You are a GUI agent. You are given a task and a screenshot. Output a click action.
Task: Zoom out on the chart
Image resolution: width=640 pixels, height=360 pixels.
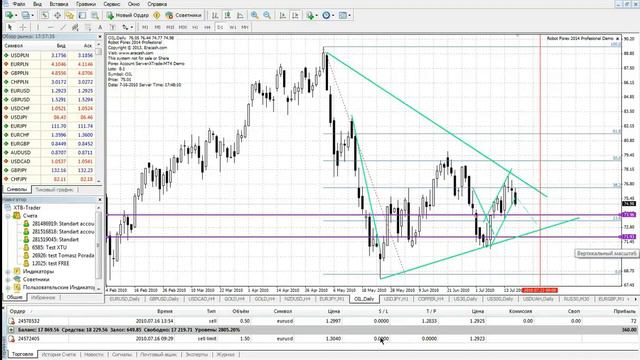point(267,15)
